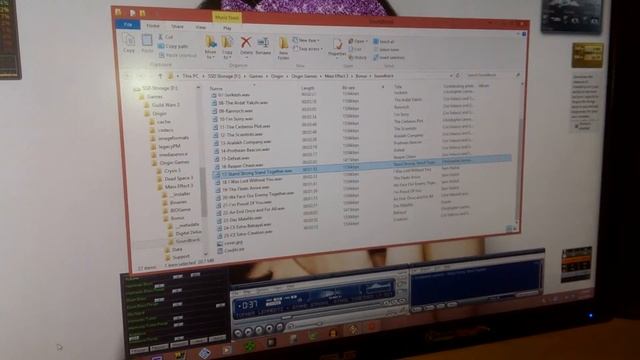The width and height of the screenshot is (640, 360).
Task: Click Select all in ribbon
Action: point(384,42)
